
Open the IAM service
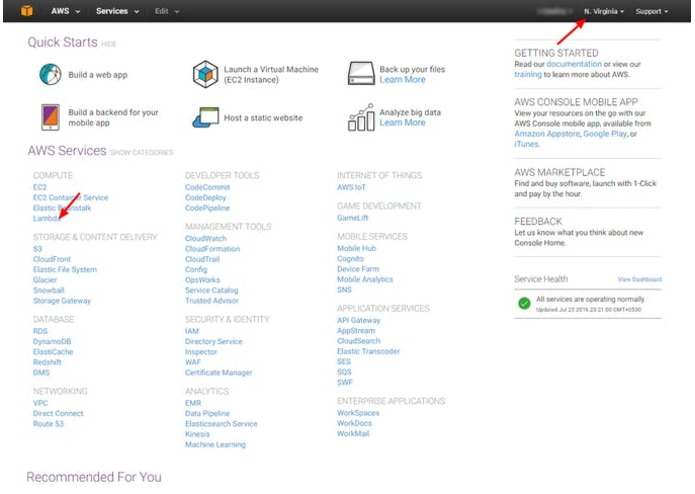[192, 331]
